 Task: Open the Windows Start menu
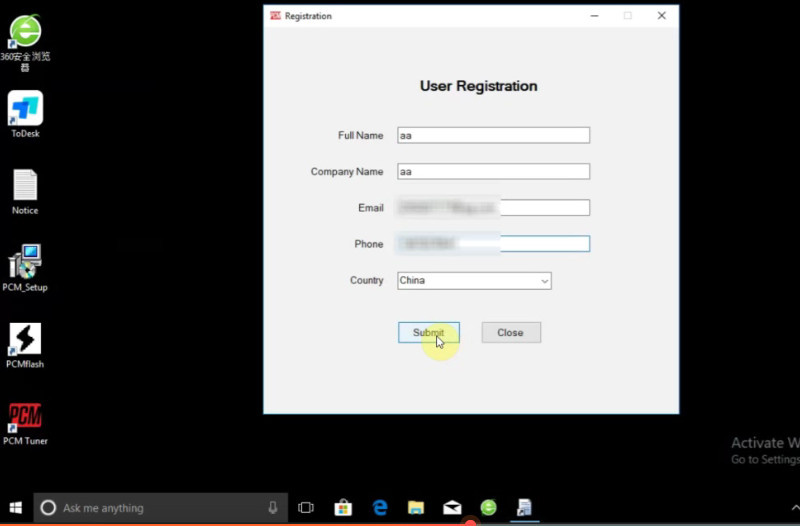click(16, 508)
